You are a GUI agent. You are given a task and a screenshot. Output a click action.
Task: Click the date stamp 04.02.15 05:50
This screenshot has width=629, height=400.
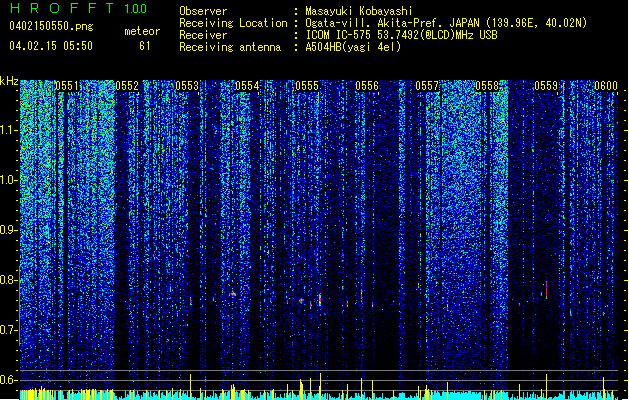click(x=51, y=46)
